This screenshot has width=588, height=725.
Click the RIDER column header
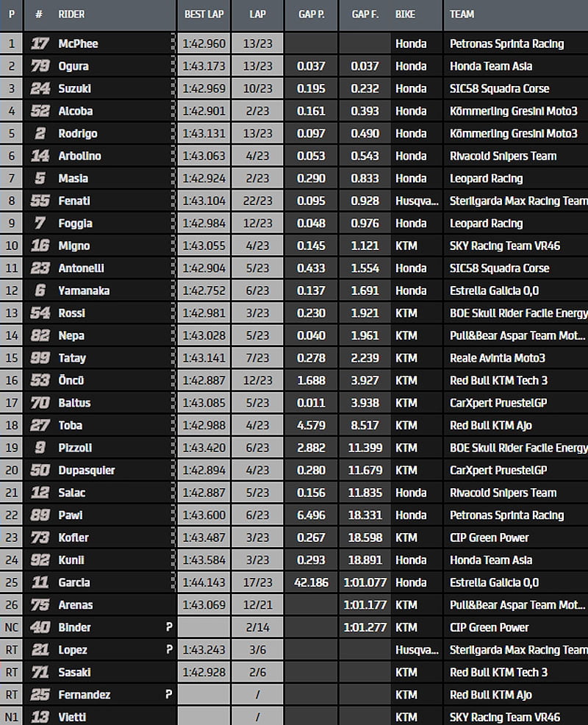point(71,14)
